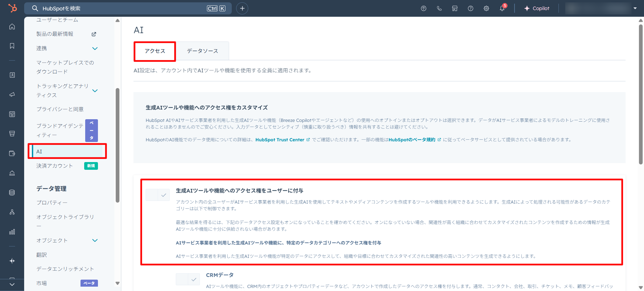Click main page scroll down arrow
This screenshot has width=644, height=291.
[641, 288]
